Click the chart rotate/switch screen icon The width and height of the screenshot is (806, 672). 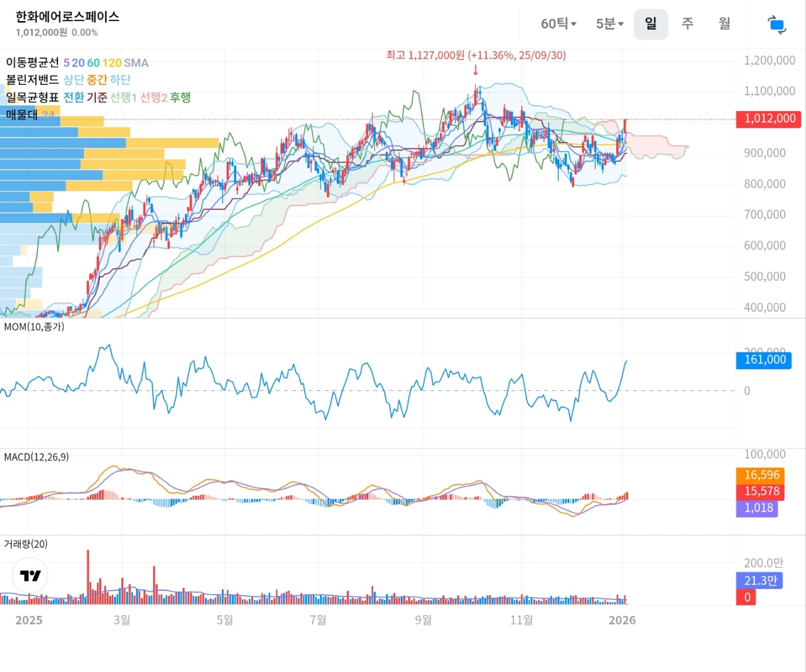coord(776,25)
